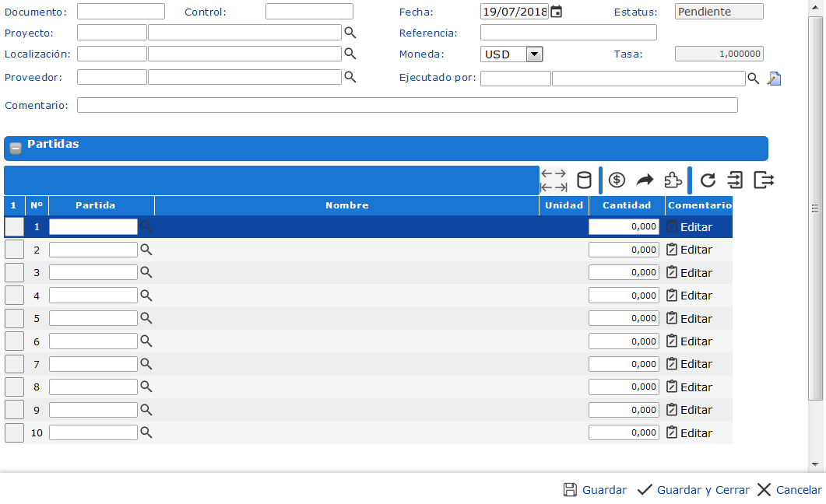Viewport: 826px width, 504px height.
Task: Search partida for row 3
Action: (x=146, y=272)
